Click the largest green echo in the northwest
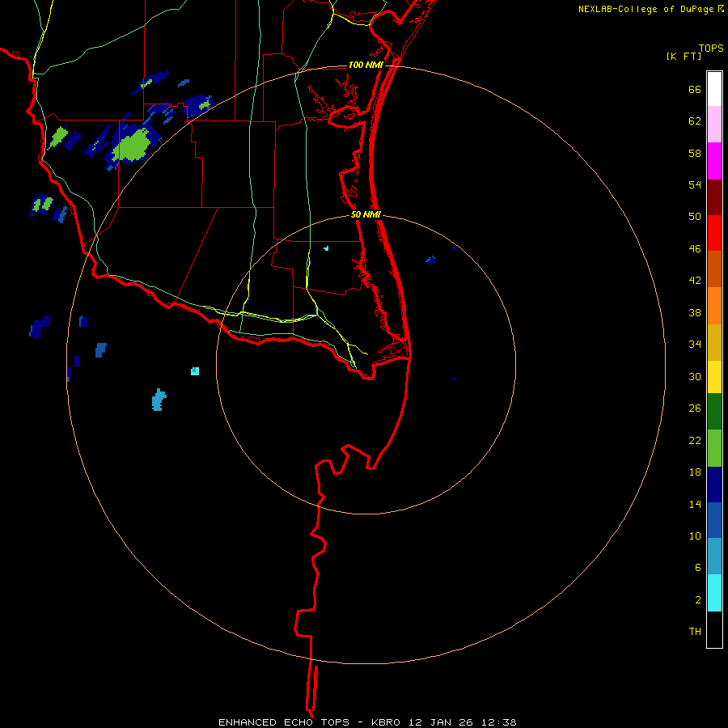 [x=133, y=146]
